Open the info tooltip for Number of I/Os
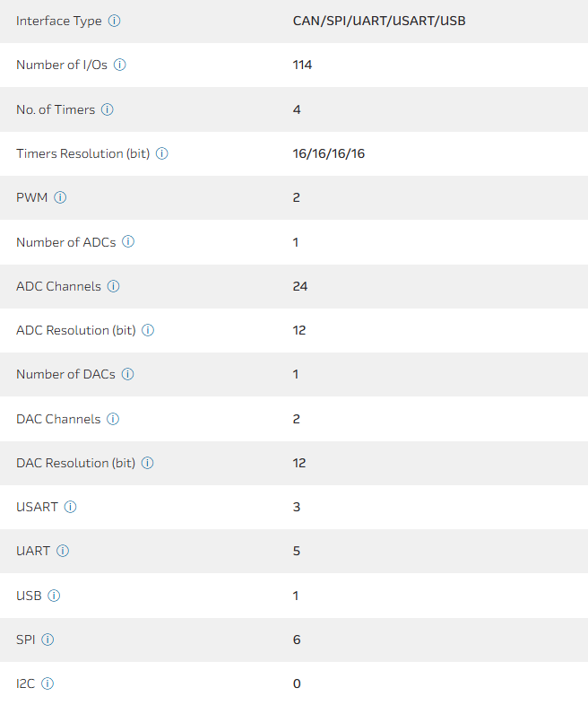Viewport: 588px width, 705px height. [120, 65]
